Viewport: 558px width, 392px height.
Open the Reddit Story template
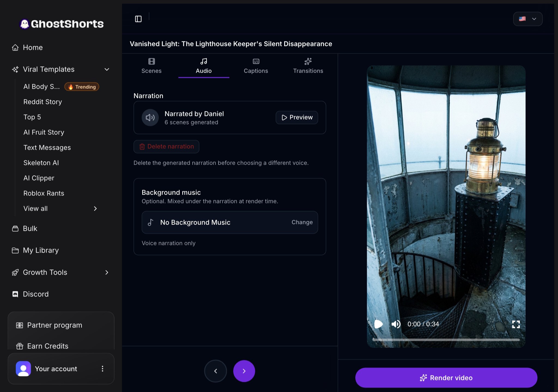click(43, 102)
